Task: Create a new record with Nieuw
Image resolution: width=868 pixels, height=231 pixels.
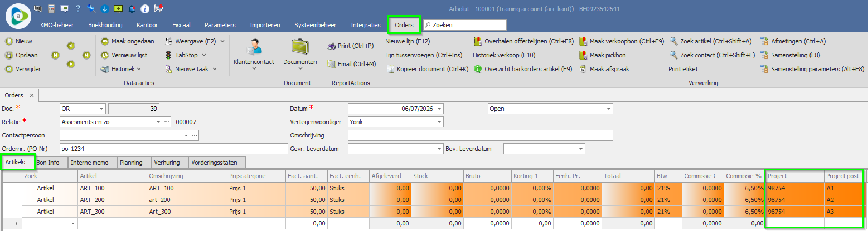Action: point(19,41)
